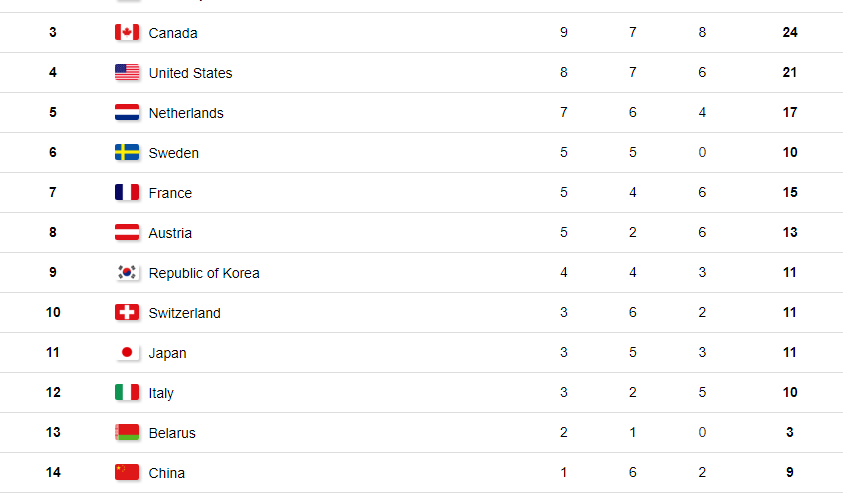This screenshot has height=500, width=843.
Task: Click the Netherlands country name
Action: pos(186,113)
